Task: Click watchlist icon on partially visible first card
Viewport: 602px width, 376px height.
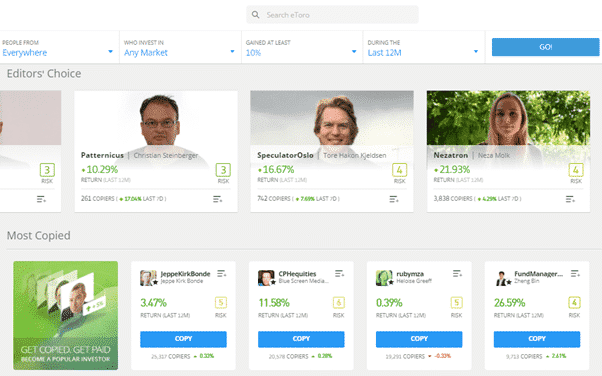Action: tap(41, 199)
